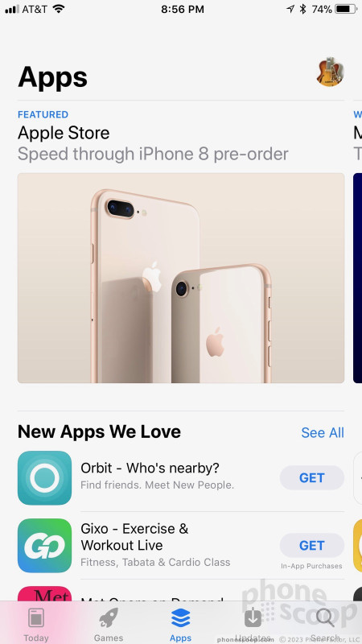Tap the battery indicator in status bar
Viewport: 362px width, 644px height.
click(x=346, y=9)
